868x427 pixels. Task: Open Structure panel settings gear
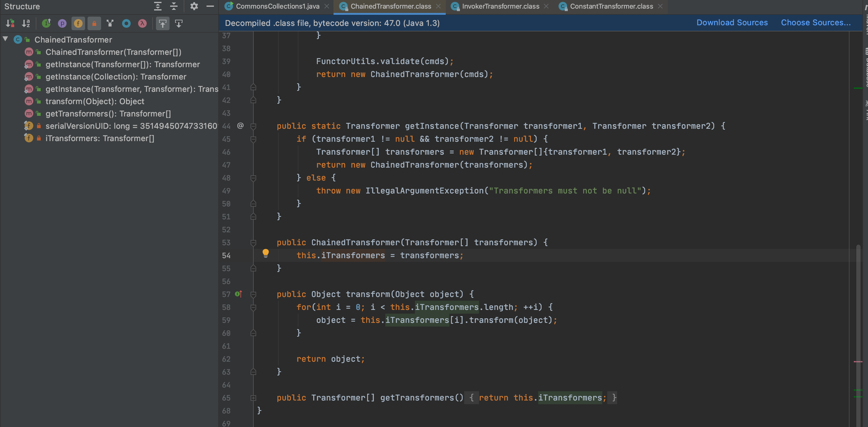194,6
